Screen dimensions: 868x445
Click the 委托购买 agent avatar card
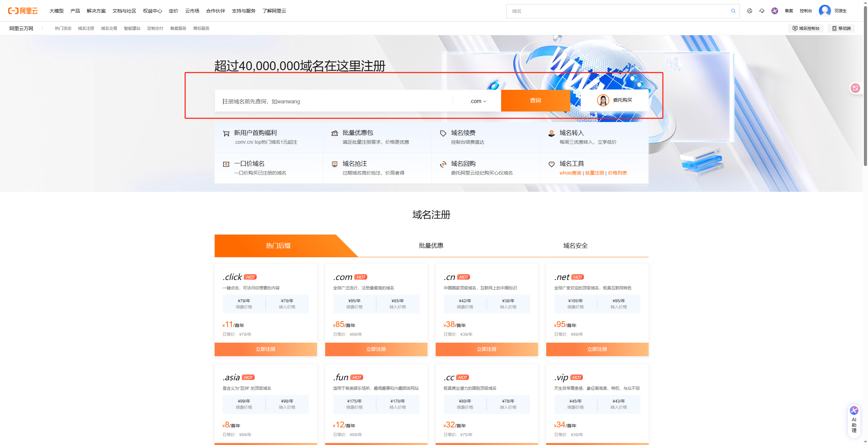pos(614,100)
